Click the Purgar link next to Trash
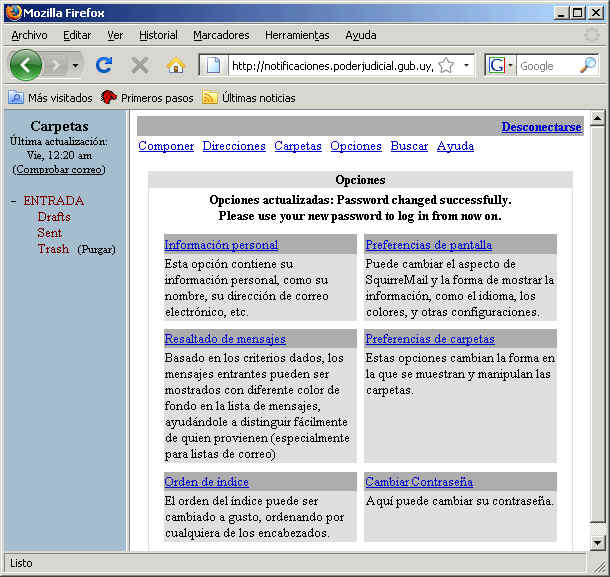 pos(96,249)
